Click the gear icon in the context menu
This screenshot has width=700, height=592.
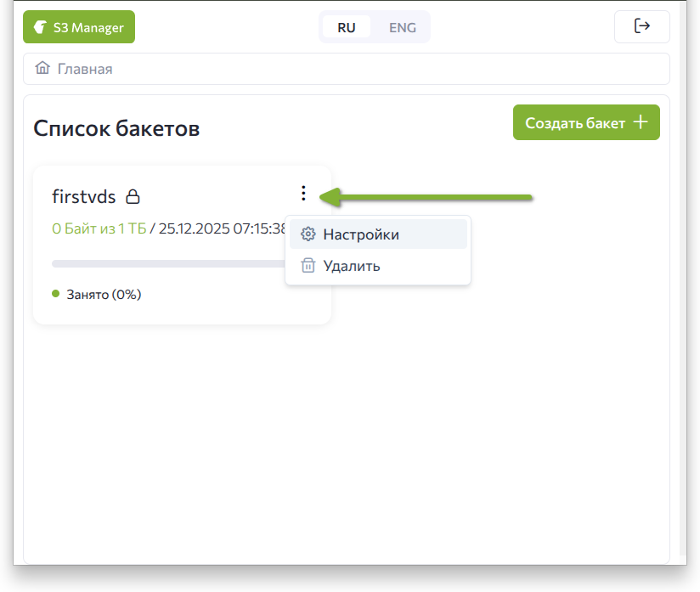308,234
